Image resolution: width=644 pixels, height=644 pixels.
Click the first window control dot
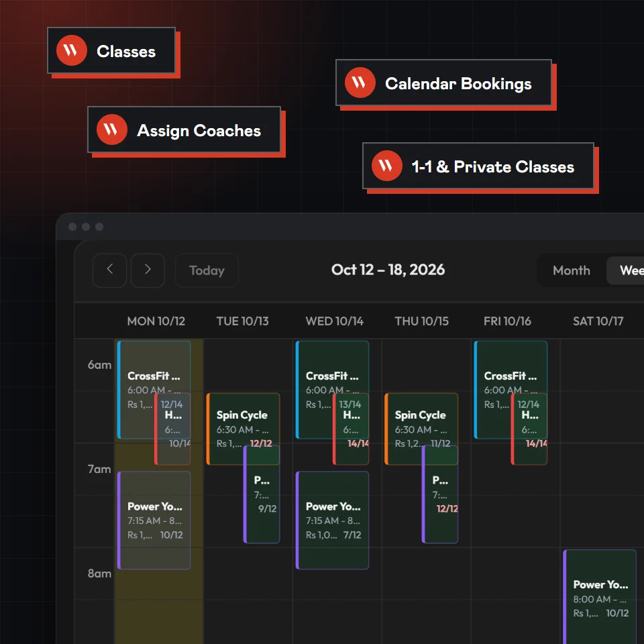[72, 227]
